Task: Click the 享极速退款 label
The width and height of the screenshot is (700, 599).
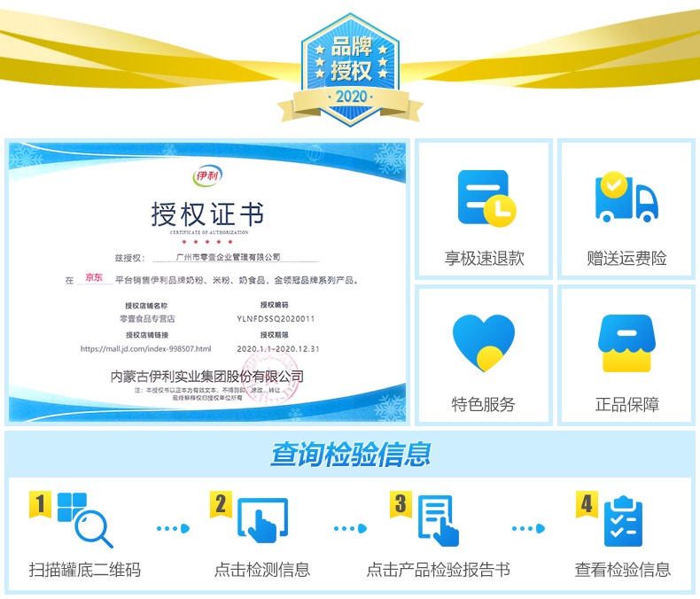Action: coord(484,259)
